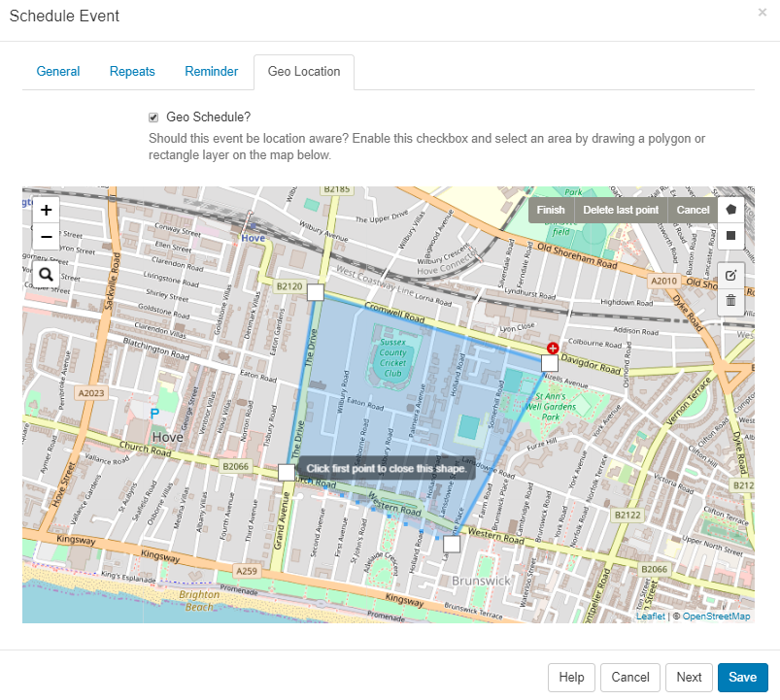
Task: Select the draw polygon tool
Action: [730, 210]
